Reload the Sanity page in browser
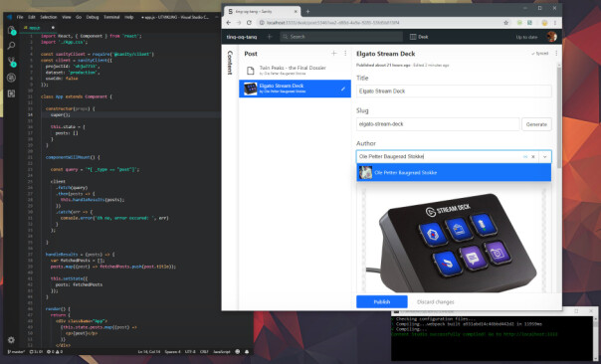Viewport: 601px width, 364px height. pos(249,23)
